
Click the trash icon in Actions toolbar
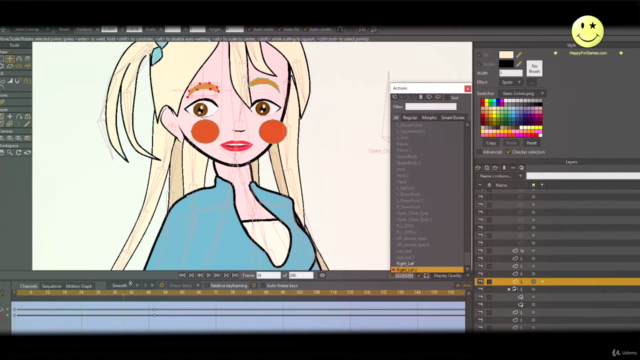pos(420,97)
